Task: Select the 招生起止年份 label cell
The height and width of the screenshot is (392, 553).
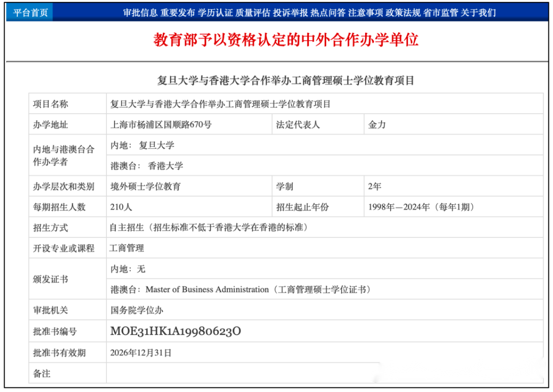Action: coord(318,207)
